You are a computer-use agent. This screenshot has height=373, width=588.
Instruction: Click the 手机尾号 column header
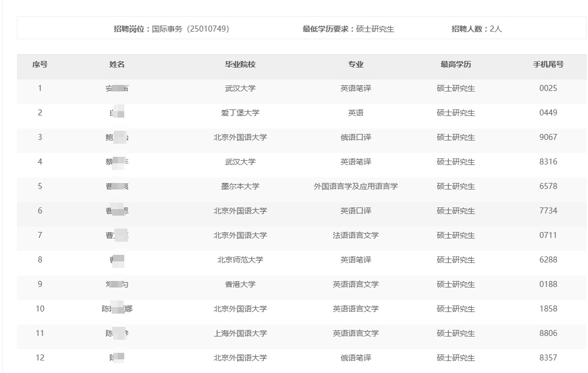[548, 64]
